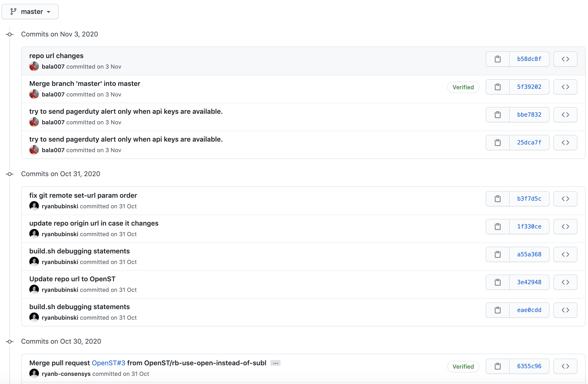Copy SHA for commit b58dc8f
The height and width of the screenshot is (384, 588).
497,59
